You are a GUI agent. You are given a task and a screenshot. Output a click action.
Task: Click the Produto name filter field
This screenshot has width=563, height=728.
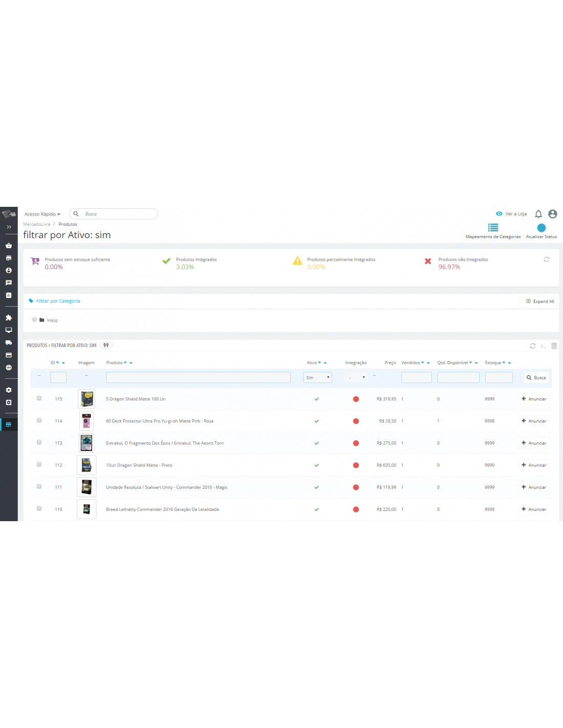point(198,378)
